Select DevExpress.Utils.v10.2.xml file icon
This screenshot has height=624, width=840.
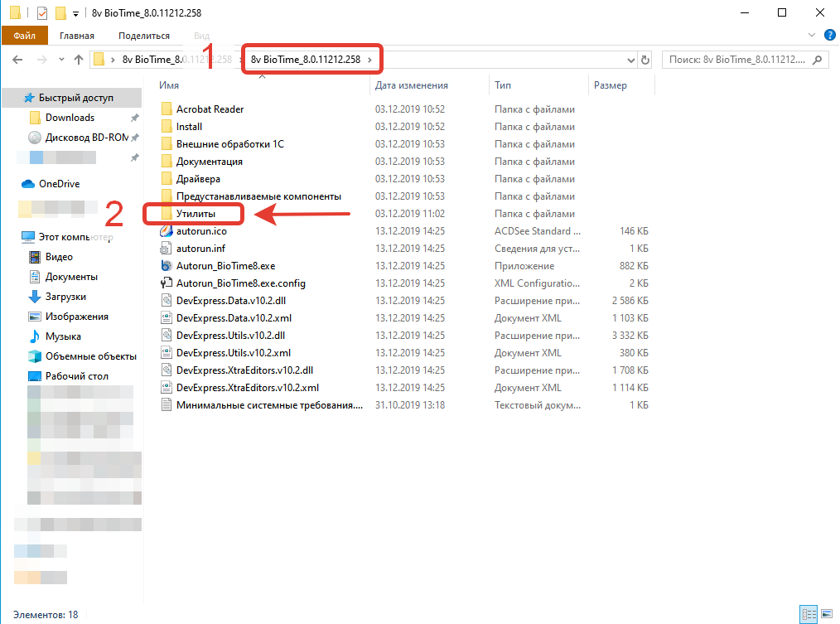coord(167,353)
